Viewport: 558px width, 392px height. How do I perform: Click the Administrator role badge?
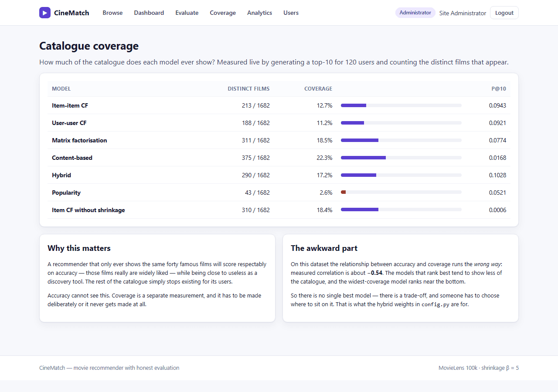415,13
